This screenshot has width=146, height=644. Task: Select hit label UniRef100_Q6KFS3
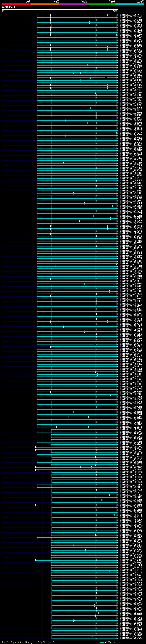pyautogui.click(x=131, y=48)
